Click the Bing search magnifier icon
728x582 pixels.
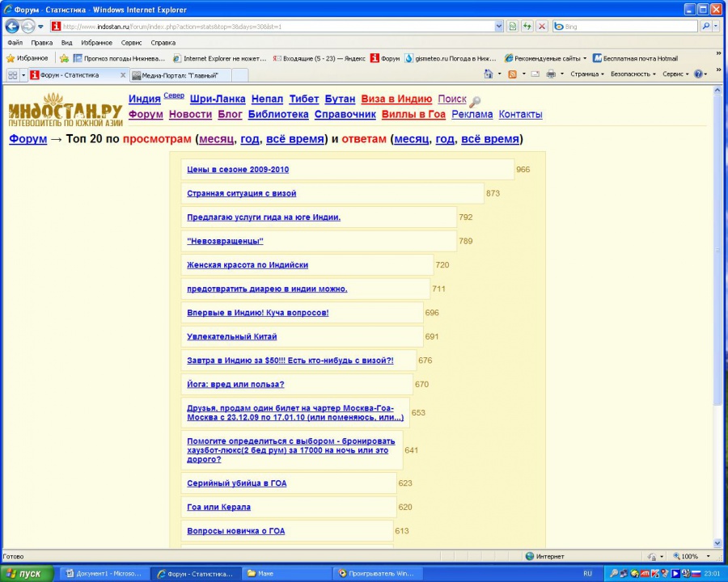[x=705, y=27]
